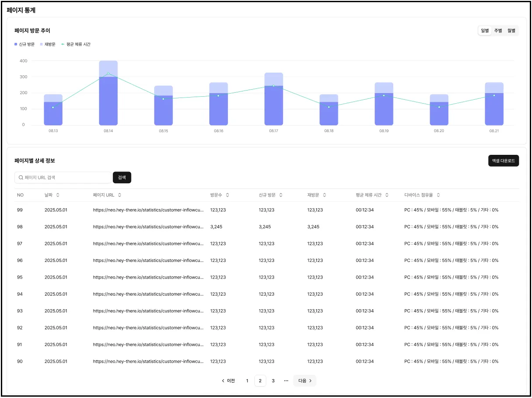
Task: Open page URL in row 99
Action: point(148,210)
